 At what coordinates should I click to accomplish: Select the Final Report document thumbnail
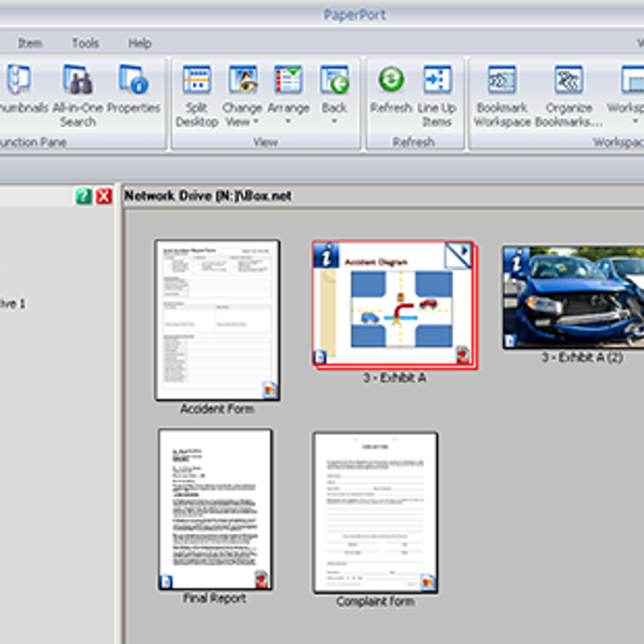click(215, 509)
